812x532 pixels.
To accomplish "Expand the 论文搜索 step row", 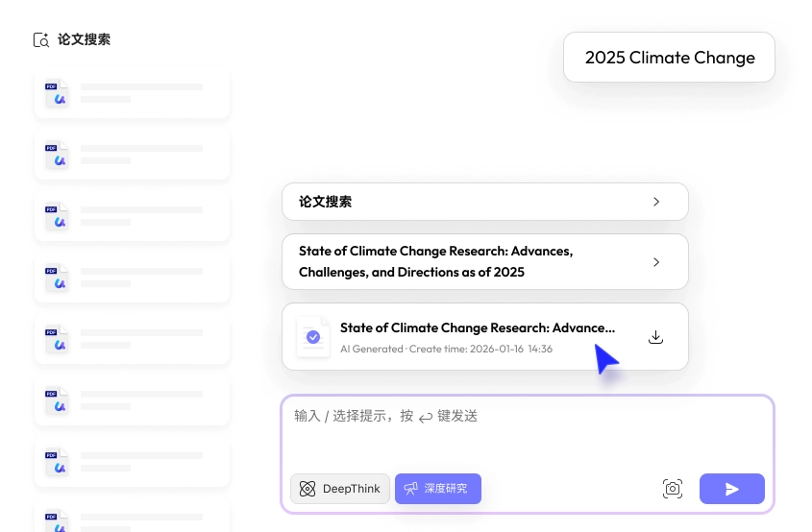I will point(484,202).
